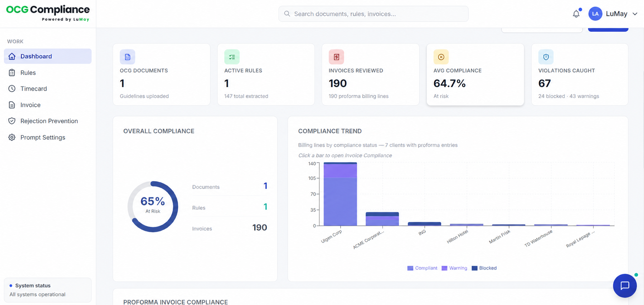644x305 pixels.
Task: Click the search magnifier icon
Action: pos(287,14)
